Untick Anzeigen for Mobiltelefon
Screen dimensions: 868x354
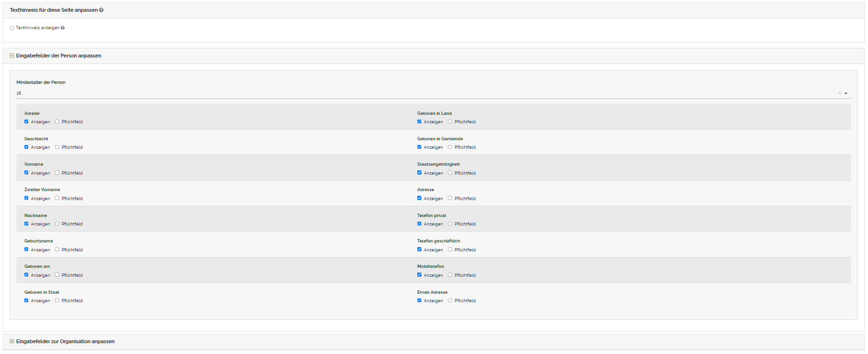pyautogui.click(x=419, y=275)
